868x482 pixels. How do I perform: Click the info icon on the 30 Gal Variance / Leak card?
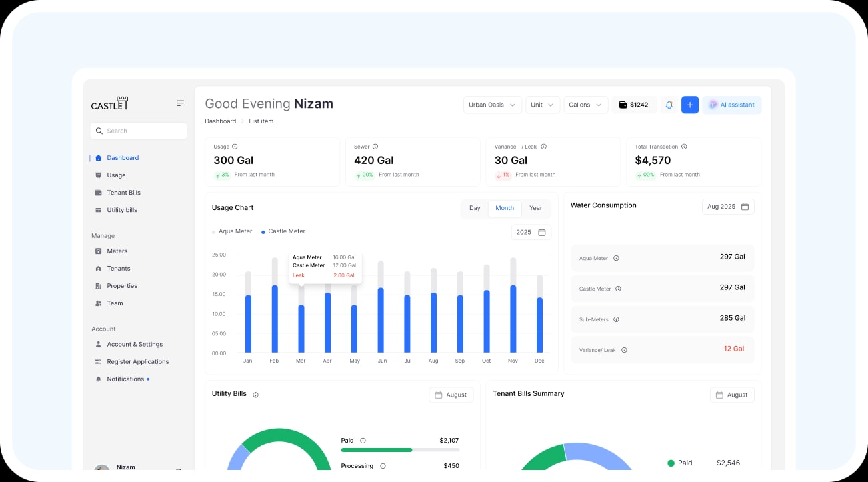coord(544,147)
